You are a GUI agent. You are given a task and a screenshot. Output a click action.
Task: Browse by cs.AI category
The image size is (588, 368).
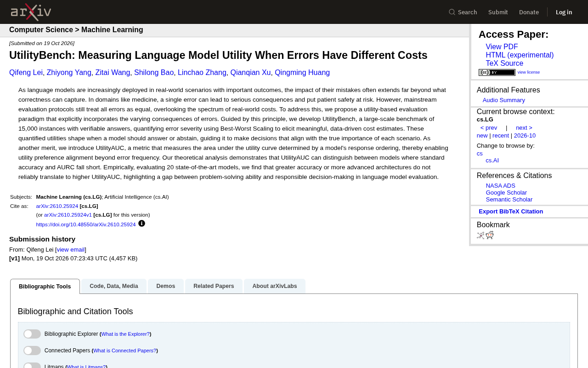(492, 161)
